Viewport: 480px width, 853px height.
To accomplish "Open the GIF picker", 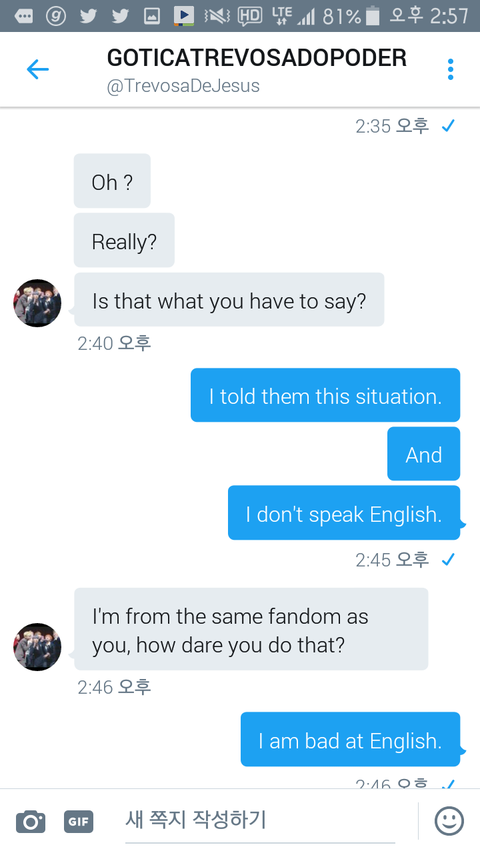I will coord(78,821).
